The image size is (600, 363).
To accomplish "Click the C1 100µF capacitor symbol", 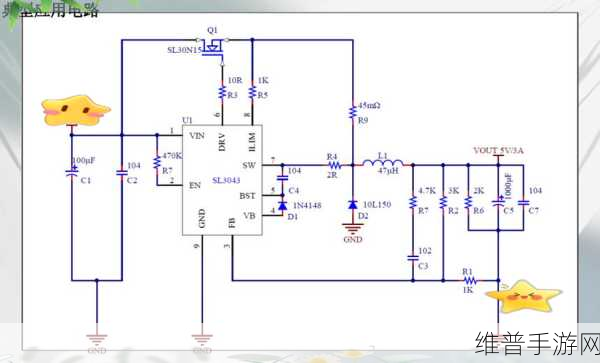I will [72, 172].
